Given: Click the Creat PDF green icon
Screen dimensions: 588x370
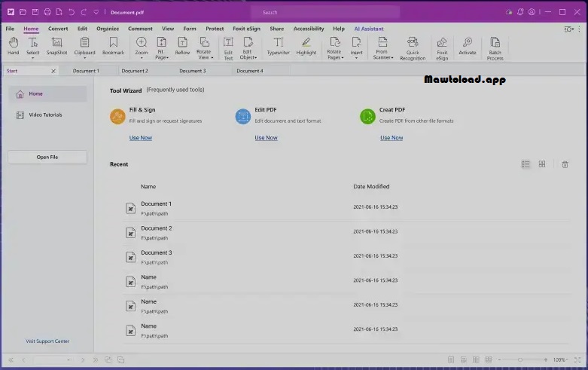Looking at the screenshot, I should [x=367, y=116].
